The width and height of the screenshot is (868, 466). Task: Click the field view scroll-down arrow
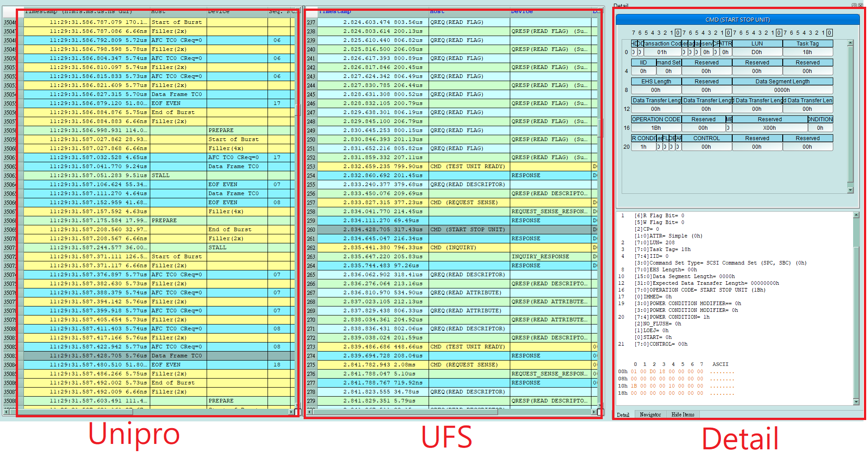(850, 190)
